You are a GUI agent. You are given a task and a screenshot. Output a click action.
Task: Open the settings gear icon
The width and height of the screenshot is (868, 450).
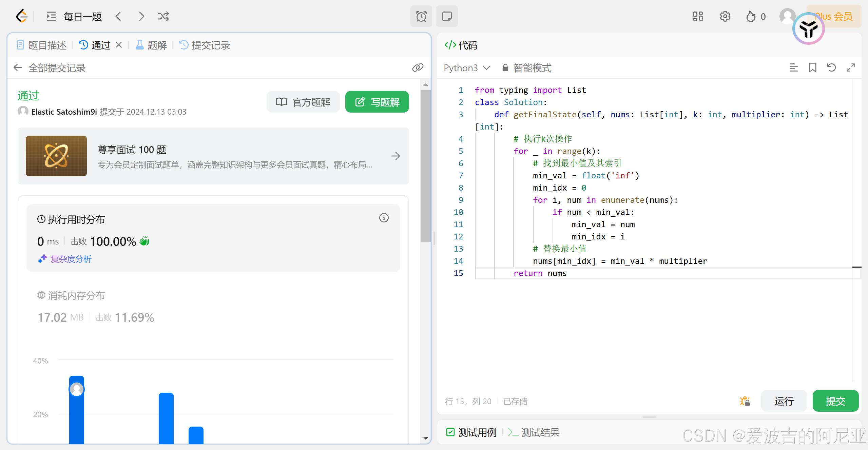pyautogui.click(x=725, y=16)
